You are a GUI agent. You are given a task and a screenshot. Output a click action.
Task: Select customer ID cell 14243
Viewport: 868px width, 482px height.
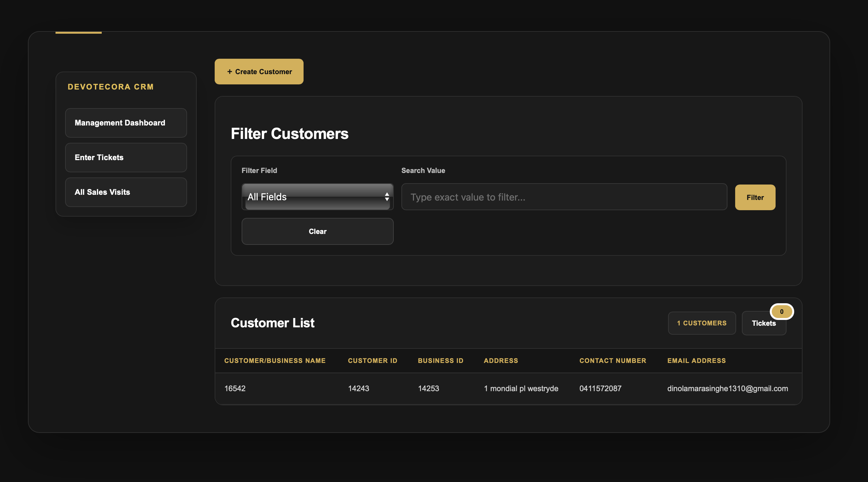pos(358,388)
